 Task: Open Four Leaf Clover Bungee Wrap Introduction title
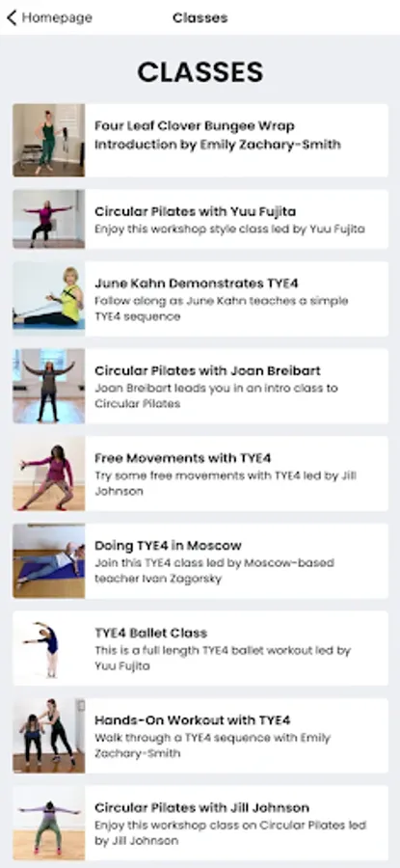click(218, 135)
